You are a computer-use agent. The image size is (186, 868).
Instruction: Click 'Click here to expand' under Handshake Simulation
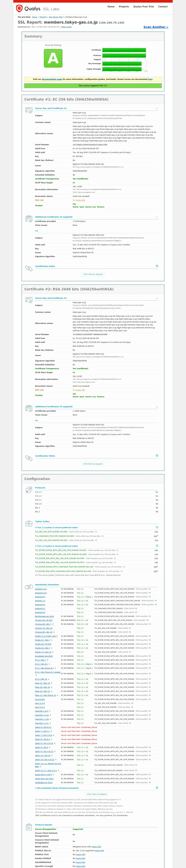96,794
